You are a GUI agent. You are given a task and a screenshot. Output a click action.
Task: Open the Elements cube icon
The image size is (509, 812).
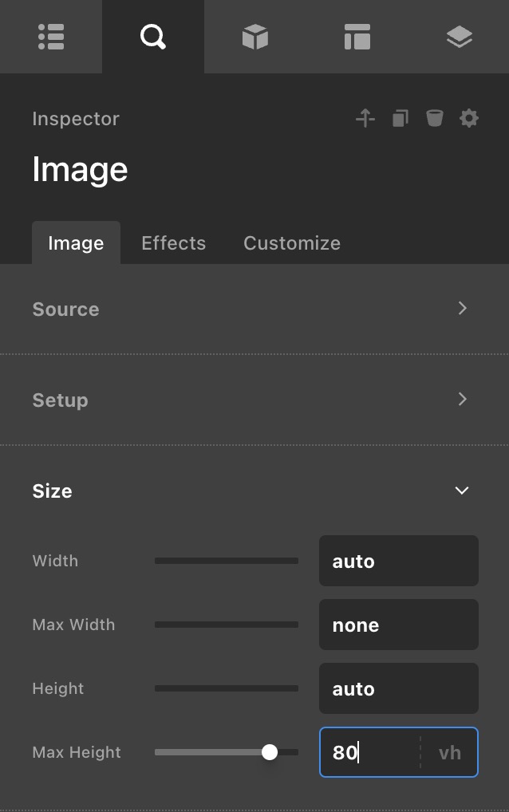254,37
